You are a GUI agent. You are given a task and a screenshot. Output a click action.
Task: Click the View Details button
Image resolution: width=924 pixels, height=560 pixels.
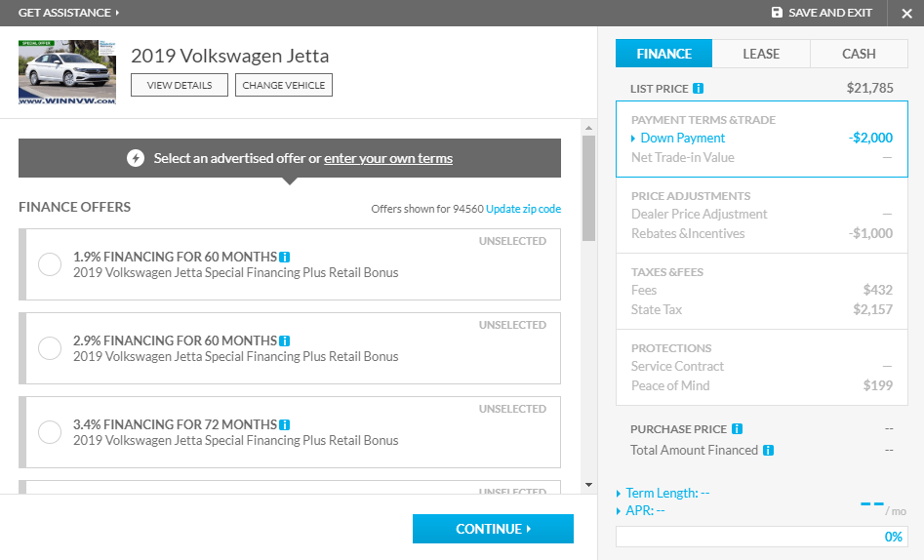coord(180,85)
